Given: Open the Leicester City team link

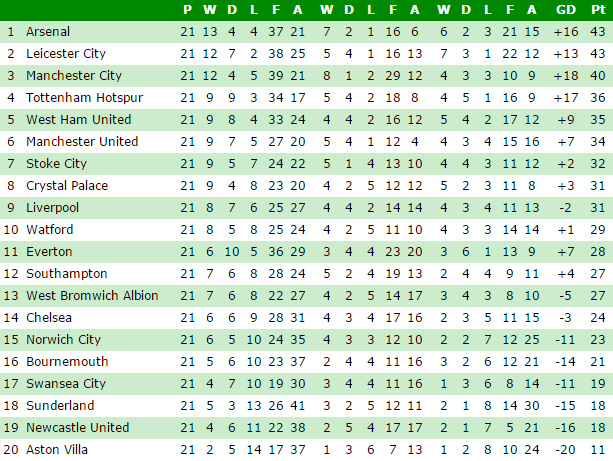Looking at the screenshot, I should (65, 54).
